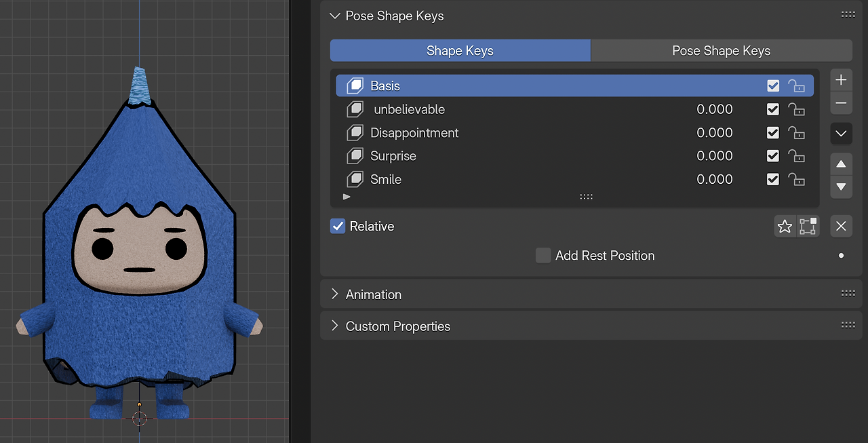Click the Basis shape key icon
The image size is (868, 443).
[355, 86]
